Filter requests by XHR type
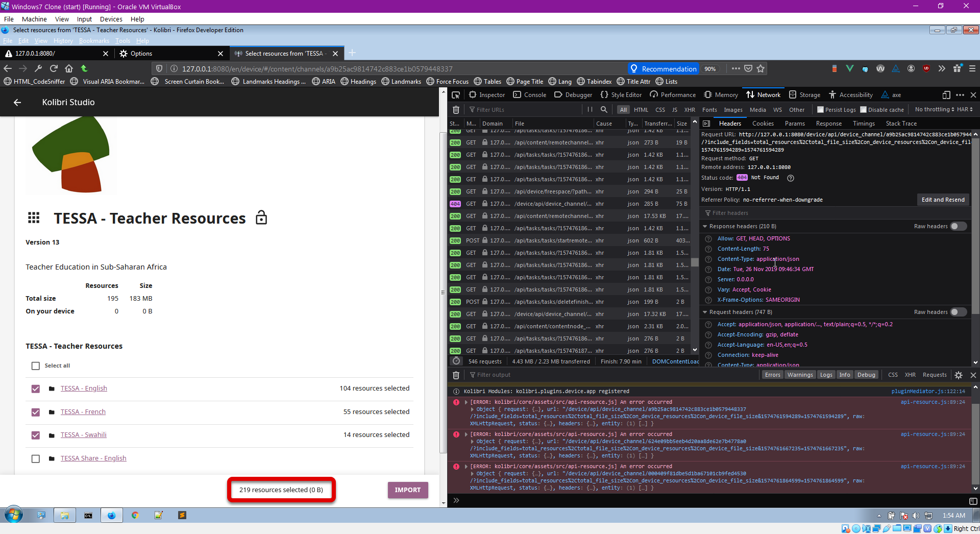980x534 pixels. [x=690, y=110]
